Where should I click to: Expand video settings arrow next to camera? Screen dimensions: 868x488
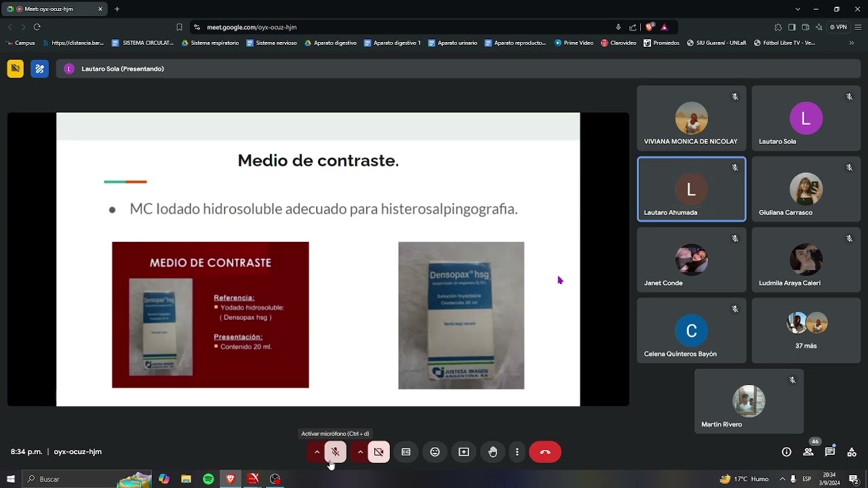click(360, 452)
